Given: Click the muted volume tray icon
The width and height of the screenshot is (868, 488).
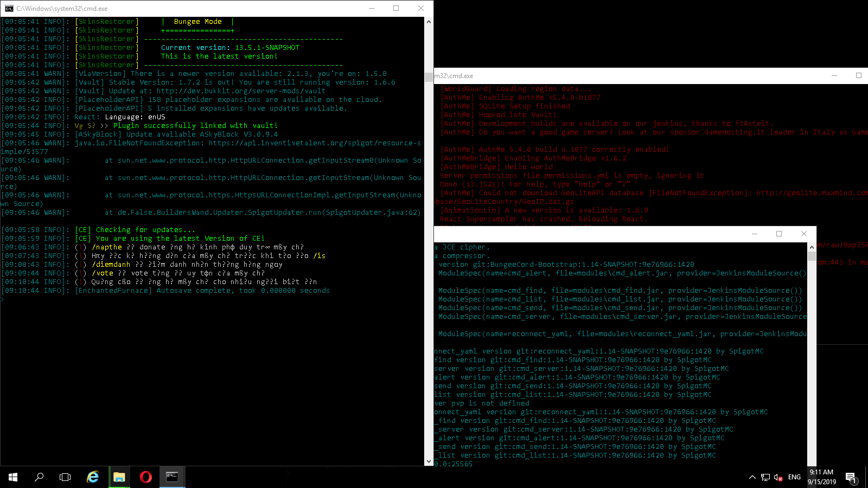Looking at the screenshot, I should click(778, 477).
